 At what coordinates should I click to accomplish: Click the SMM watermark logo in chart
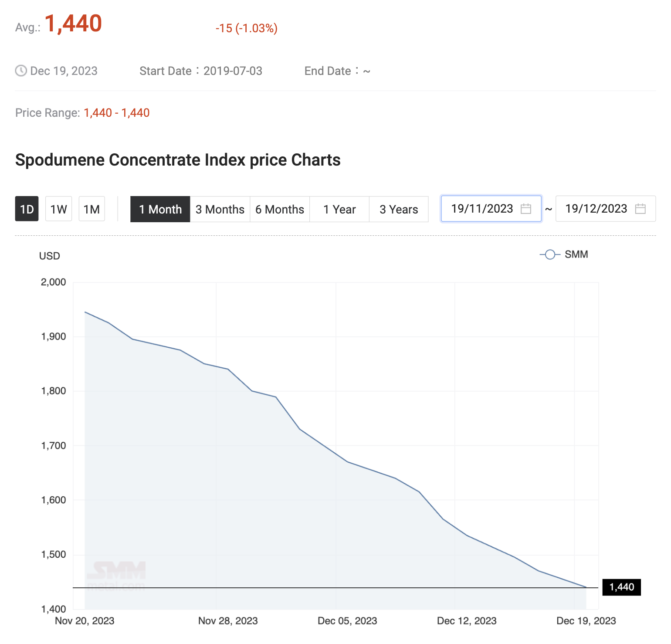click(118, 575)
